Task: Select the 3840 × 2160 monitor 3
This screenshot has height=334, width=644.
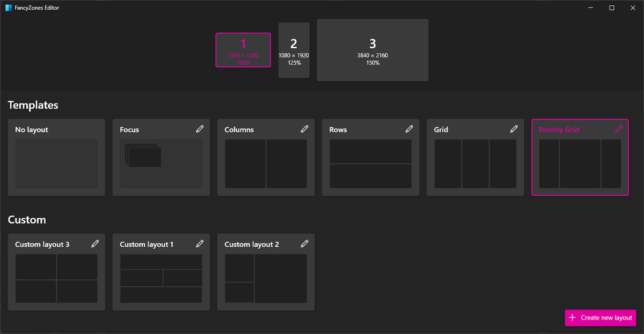Action: (x=372, y=50)
